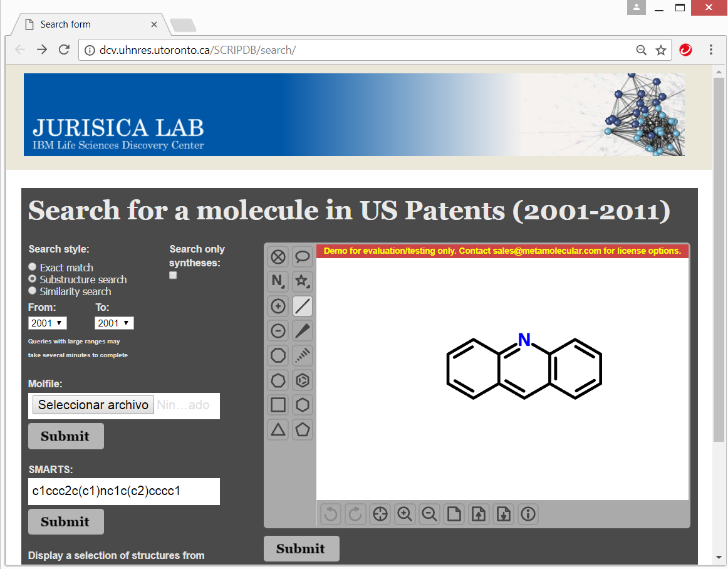The height and width of the screenshot is (569, 728).
Task: Select the erase/delete tool in editor
Action: point(278,257)
